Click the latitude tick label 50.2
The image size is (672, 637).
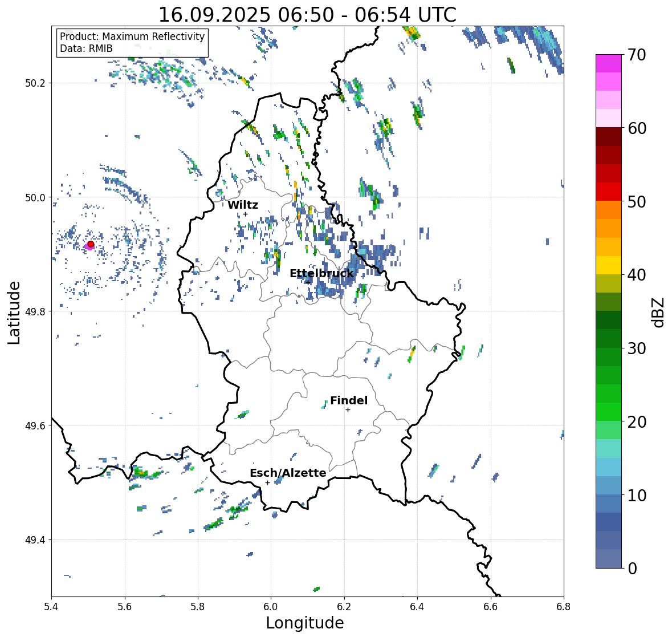point(35,83)
